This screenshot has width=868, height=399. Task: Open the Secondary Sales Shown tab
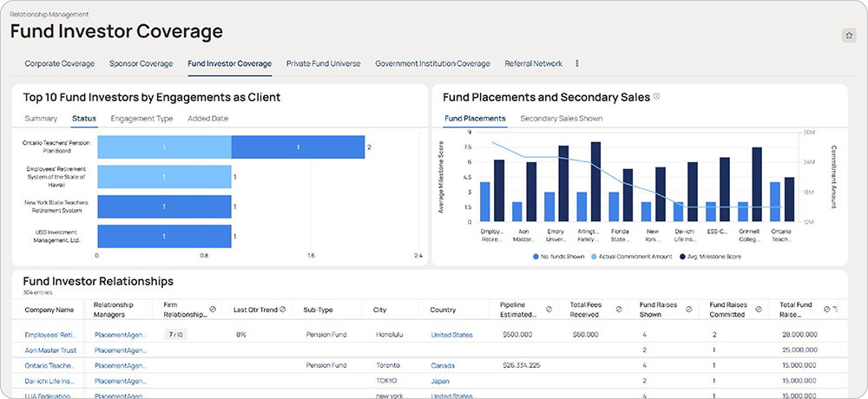pyautogui.click(x=561, y=118)
